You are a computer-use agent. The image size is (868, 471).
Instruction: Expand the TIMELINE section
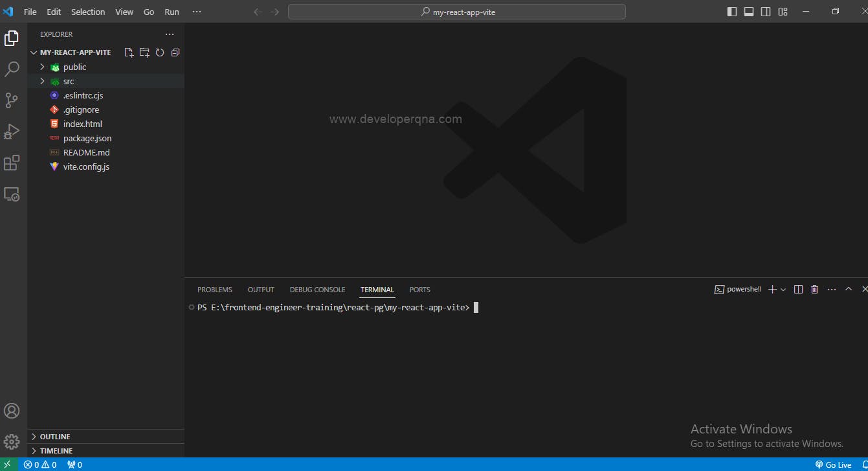coord(106,451)
